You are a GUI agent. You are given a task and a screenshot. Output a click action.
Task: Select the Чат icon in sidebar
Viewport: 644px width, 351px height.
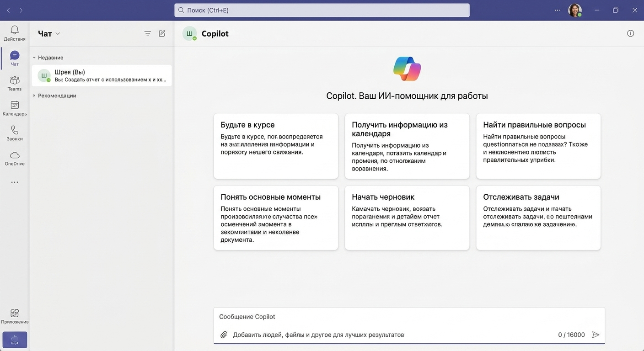tap(15, 58)
